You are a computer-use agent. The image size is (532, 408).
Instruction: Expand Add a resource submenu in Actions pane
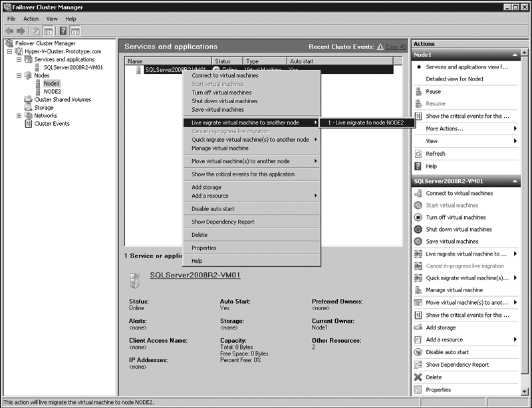(x=515, y=339)
